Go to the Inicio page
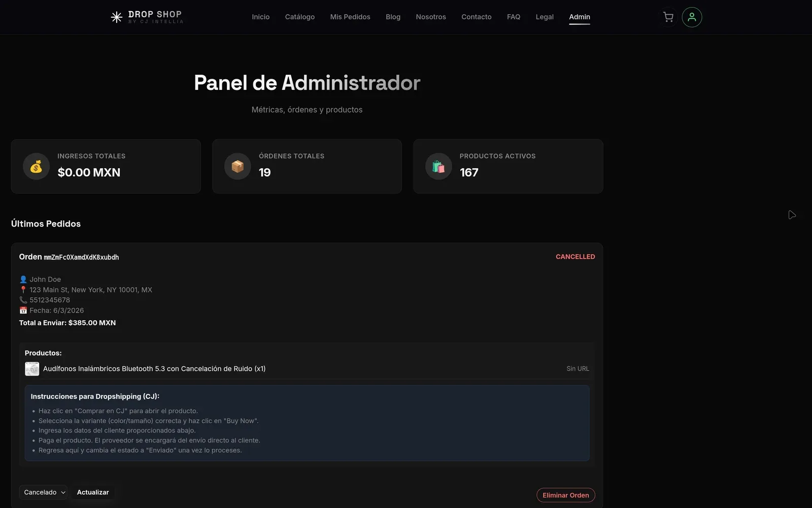 point(261,17)
